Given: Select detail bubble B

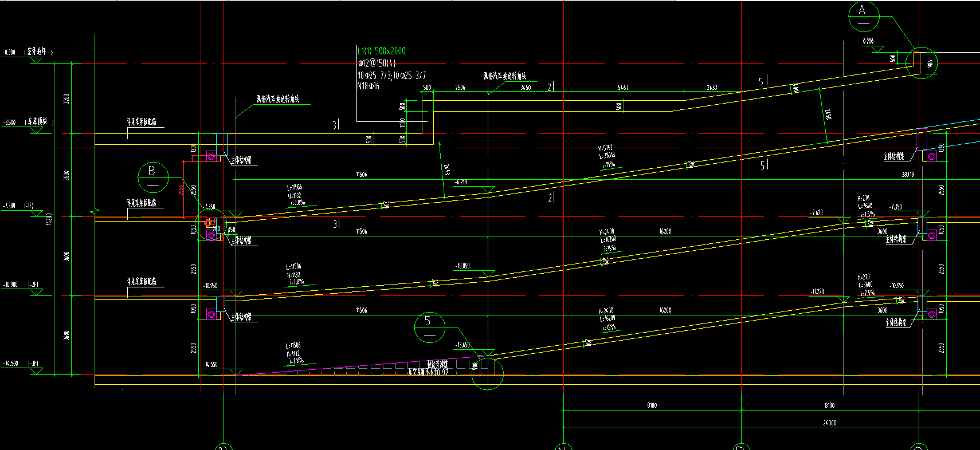Looking at the screenshot, I should [153, 177].
